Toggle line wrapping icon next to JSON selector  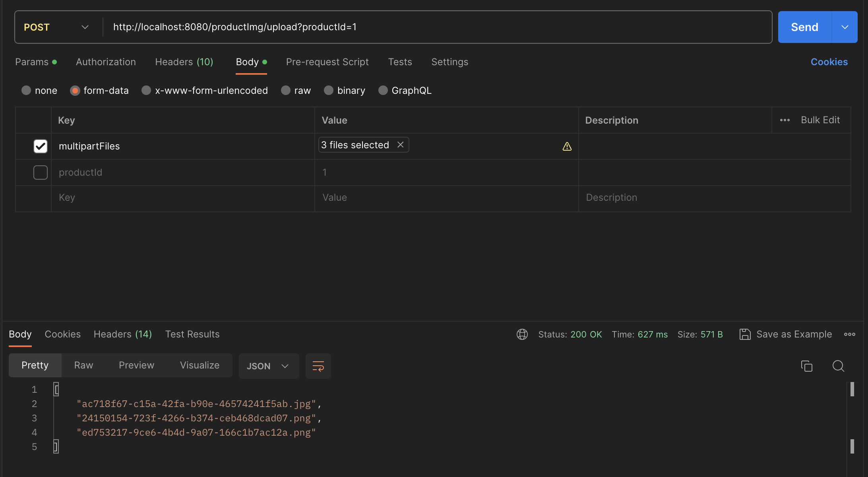pyautogui.click(x=318, y=366)
